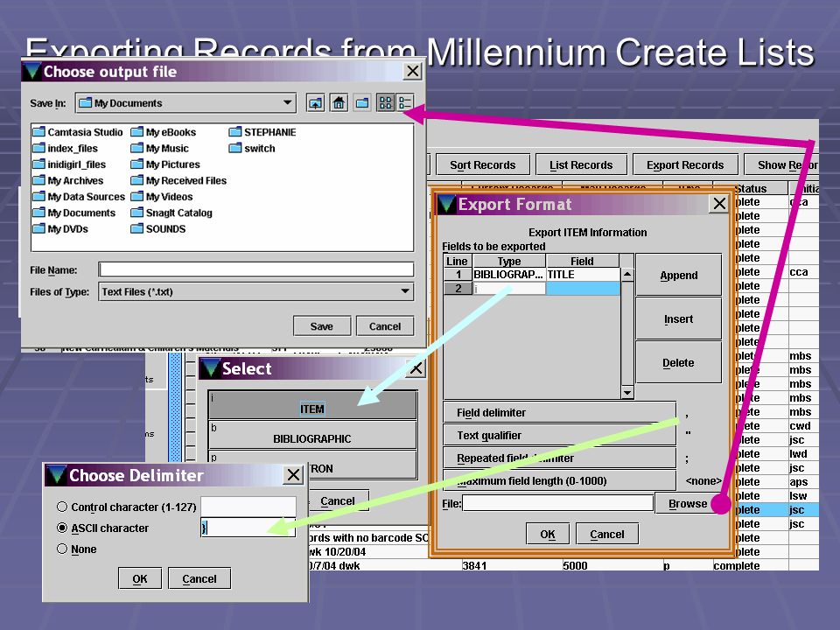Select the My Music folder
840x630 pixels.
point(160,149)
